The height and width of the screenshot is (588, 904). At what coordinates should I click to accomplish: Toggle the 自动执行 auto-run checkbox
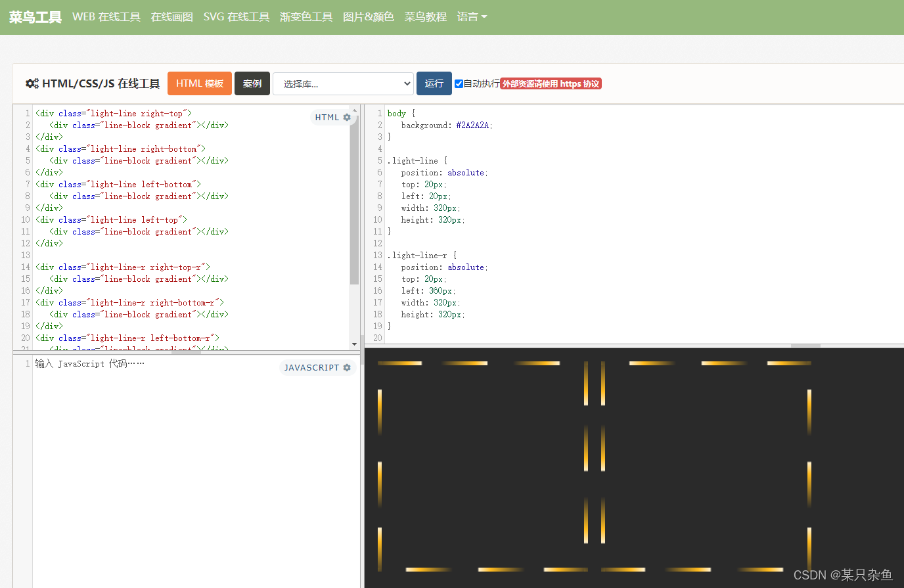tap(459, 83)
